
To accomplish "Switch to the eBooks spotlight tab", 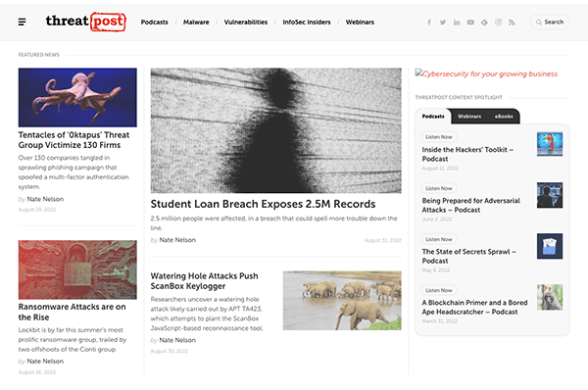I will click(x=504, y=117).
